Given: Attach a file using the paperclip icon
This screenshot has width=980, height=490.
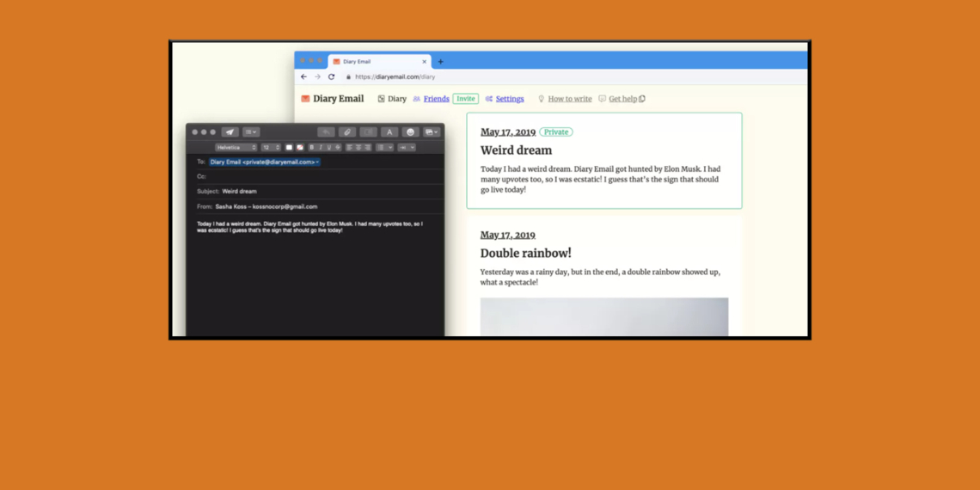Looking at the screenshot, I should [347, 132].
